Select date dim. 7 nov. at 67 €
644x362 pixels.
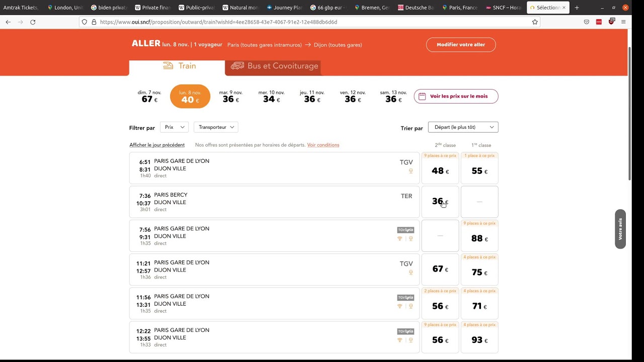149,97
